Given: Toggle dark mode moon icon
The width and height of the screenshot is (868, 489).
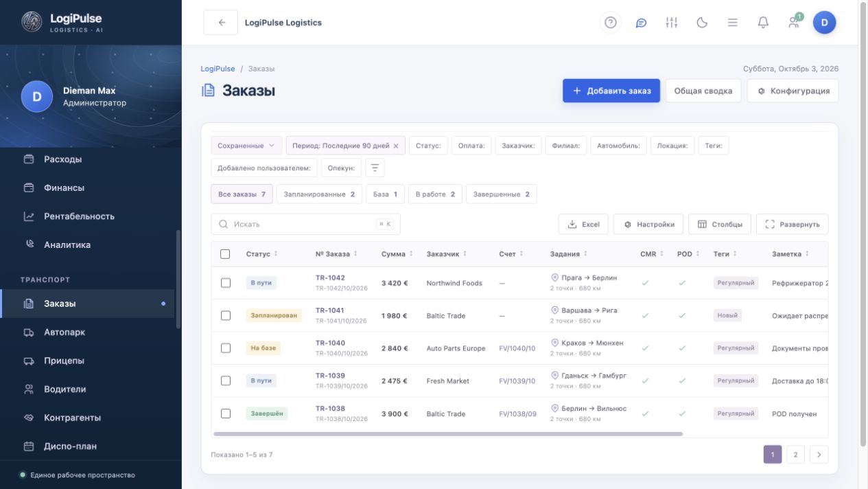Looking at the screenshot, I should [x=702, y=23].
